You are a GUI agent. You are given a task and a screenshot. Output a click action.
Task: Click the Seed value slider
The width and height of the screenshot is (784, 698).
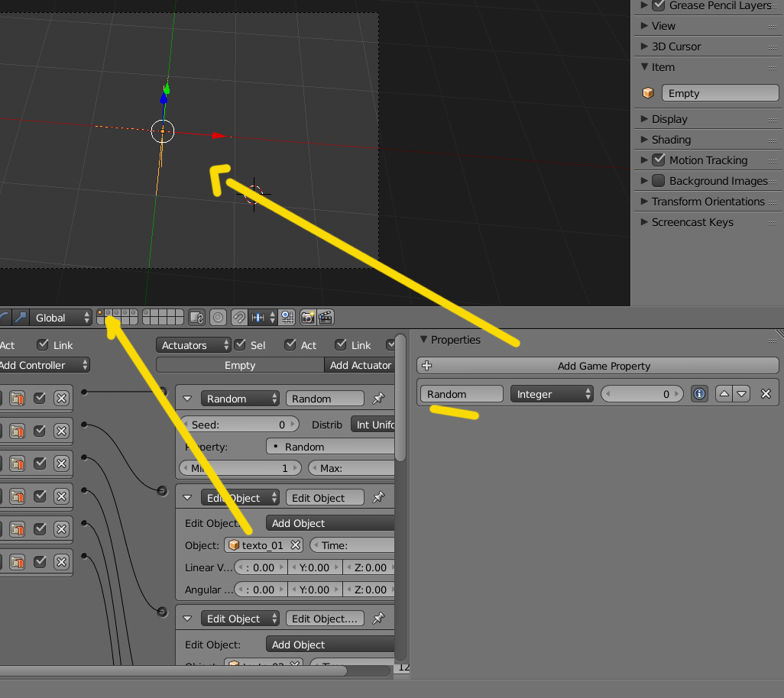pos(239,425)
